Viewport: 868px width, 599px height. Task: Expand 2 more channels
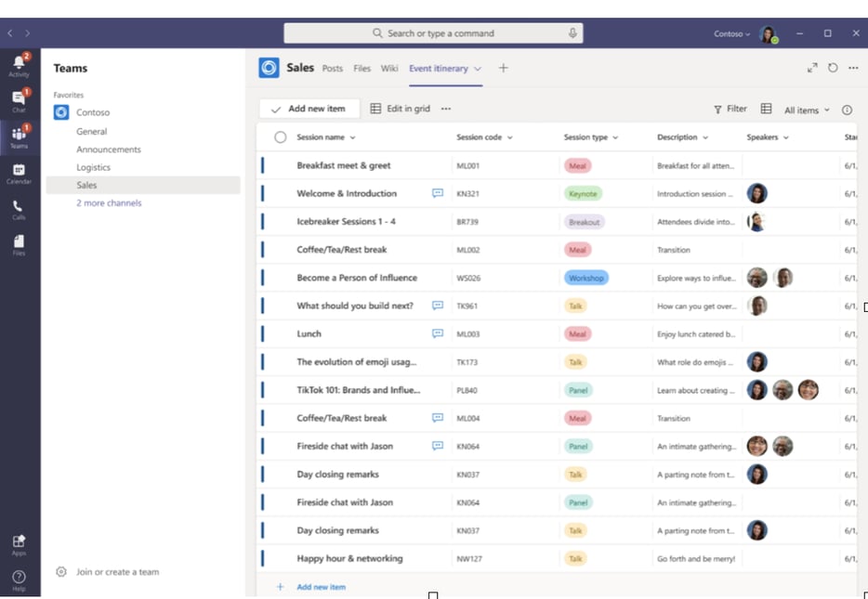[x=109, y=203]
